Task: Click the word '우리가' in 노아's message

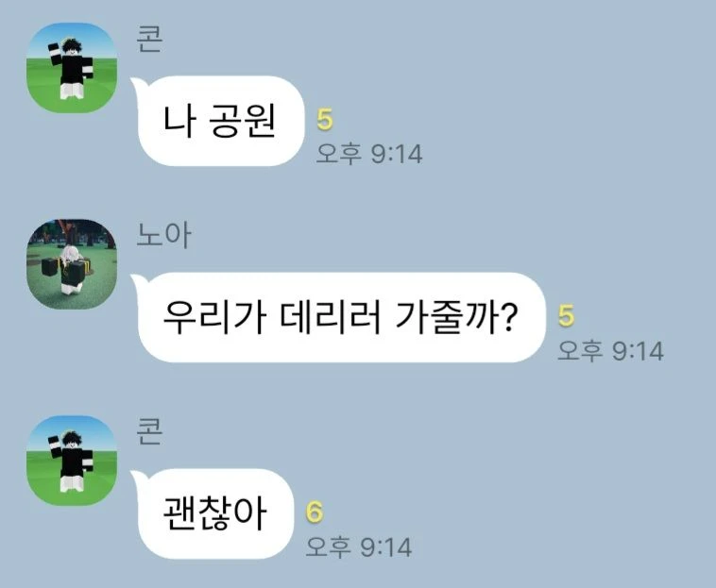Action: click(214, 318)
